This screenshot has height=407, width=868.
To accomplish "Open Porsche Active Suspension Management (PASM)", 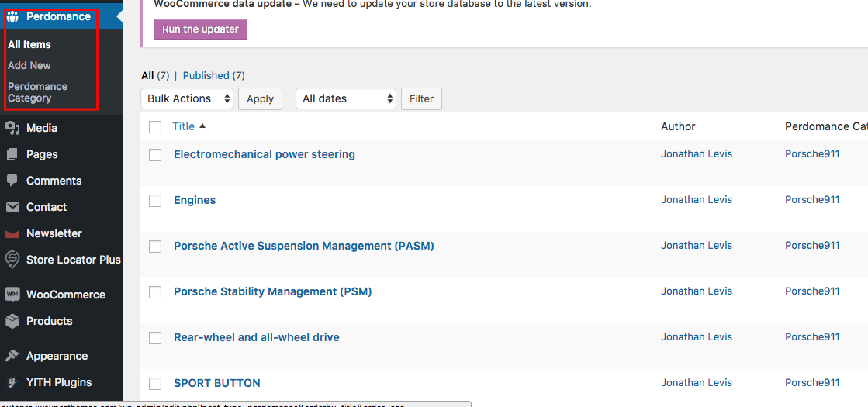I will tap(304, 246).
